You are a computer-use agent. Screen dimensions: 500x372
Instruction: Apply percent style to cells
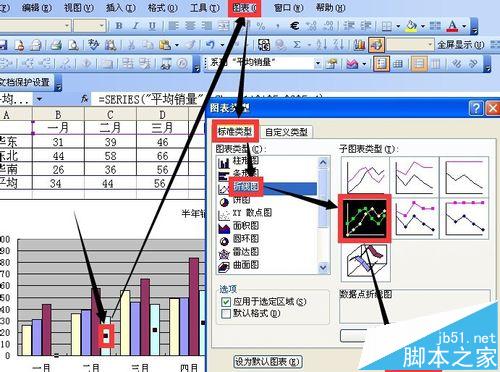261,26
